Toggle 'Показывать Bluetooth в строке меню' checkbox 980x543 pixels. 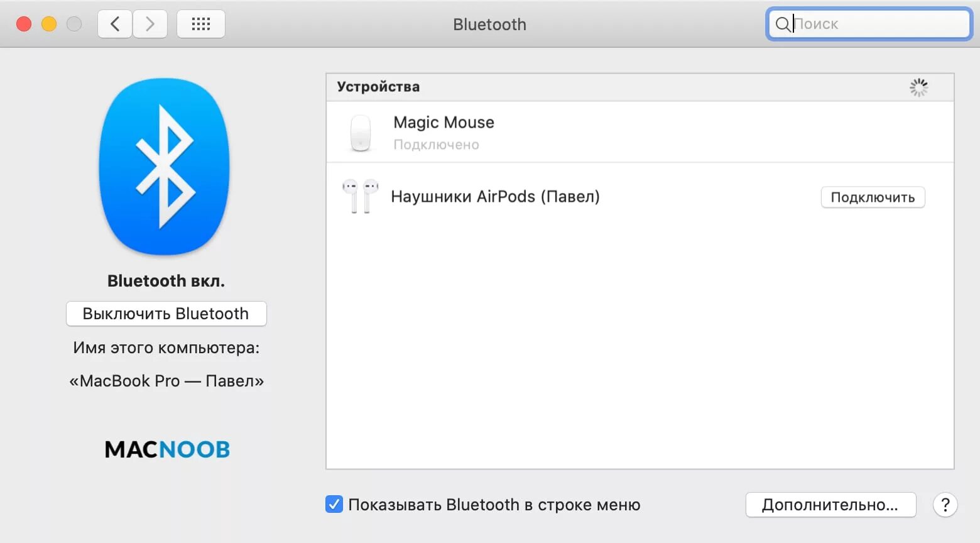(x=334, y=504)
